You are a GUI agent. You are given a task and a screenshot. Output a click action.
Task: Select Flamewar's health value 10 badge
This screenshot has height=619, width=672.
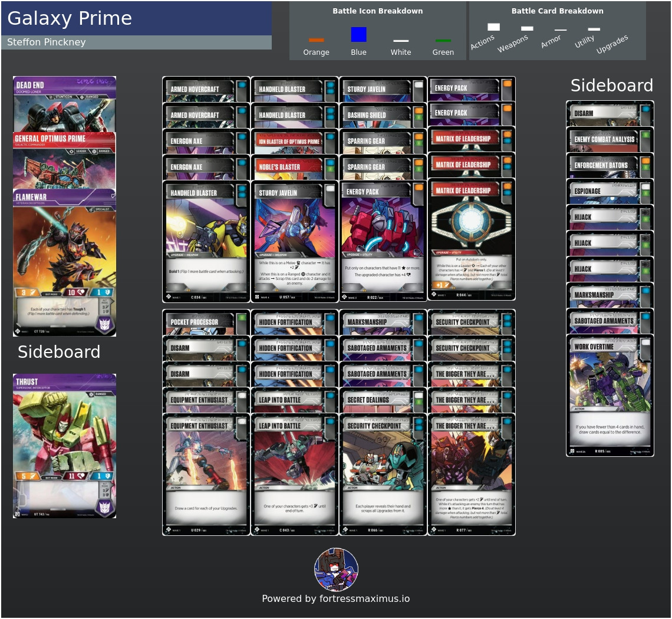coord(75,292)
